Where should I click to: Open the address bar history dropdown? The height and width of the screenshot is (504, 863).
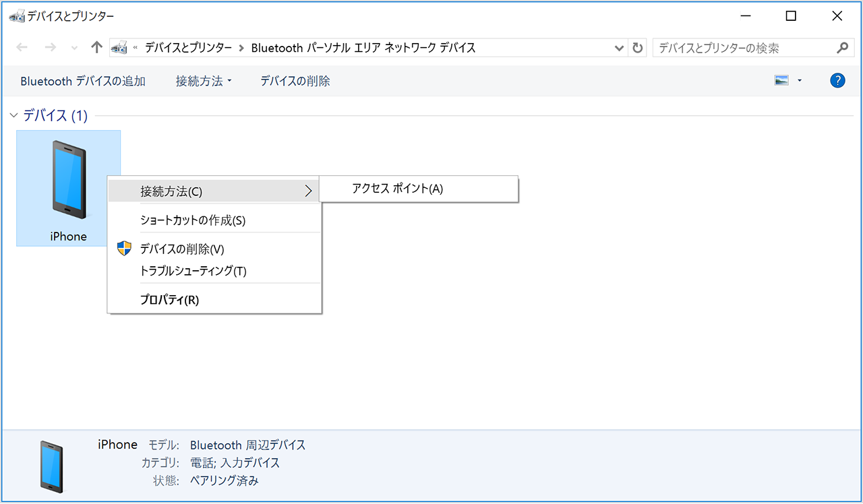pyautogui.click(x=620, y=48)
